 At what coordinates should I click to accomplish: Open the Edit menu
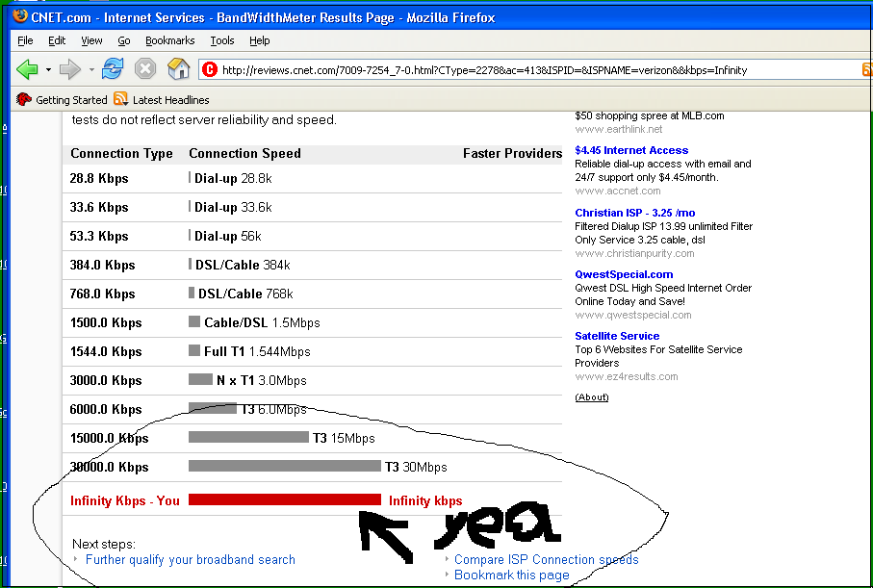click(57, 40)
